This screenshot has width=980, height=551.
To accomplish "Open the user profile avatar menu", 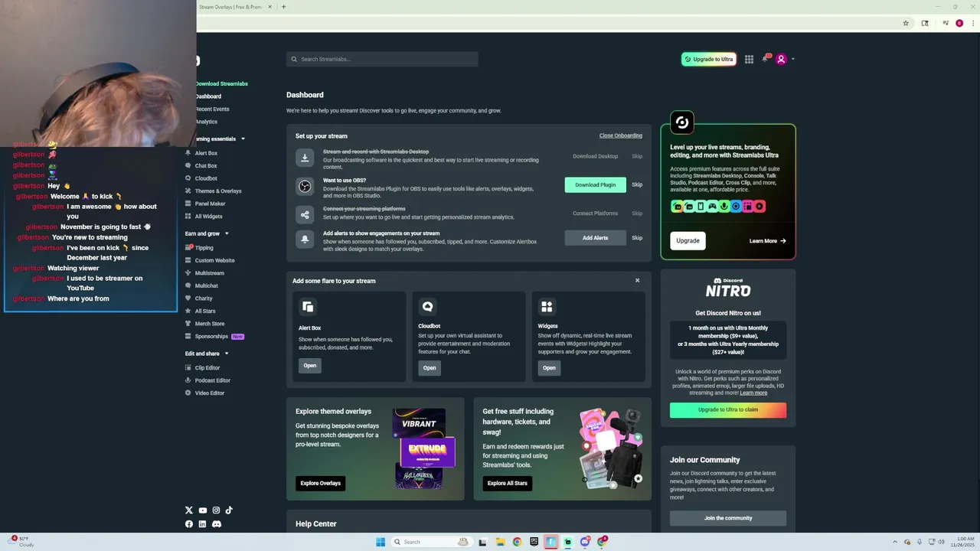I will 781,59.
